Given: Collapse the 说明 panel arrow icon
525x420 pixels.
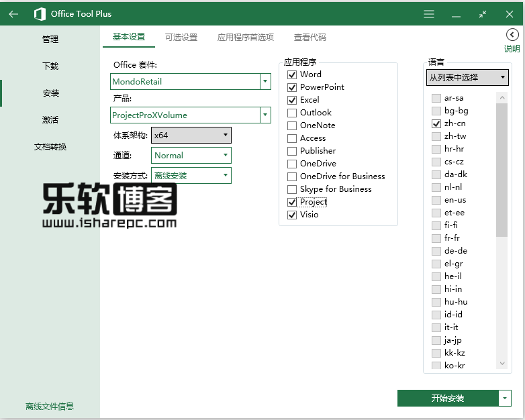Looking at the screenshot, I should (x=512, y=34).
